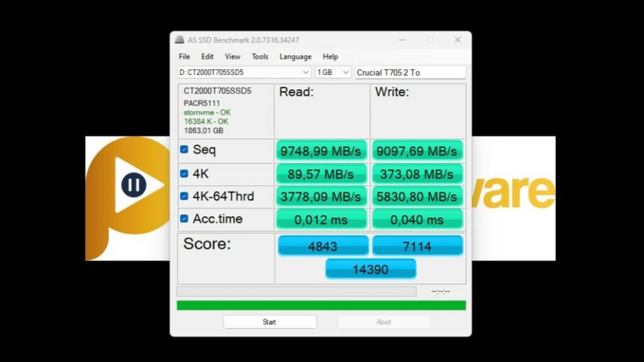The width and height of the screenshot is (644, 362).
Task: Click the 4K write result 373,08 MB/s
Action: click(417, 174)
